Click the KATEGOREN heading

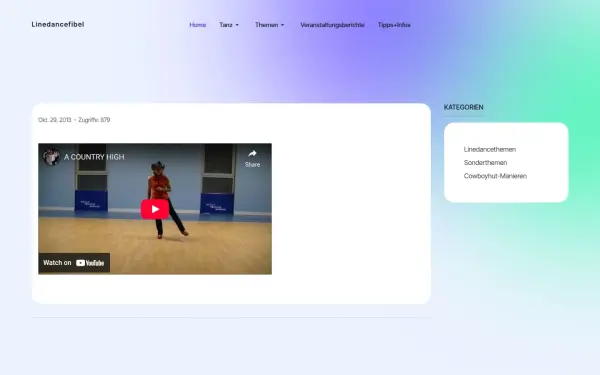coord(463,107)
